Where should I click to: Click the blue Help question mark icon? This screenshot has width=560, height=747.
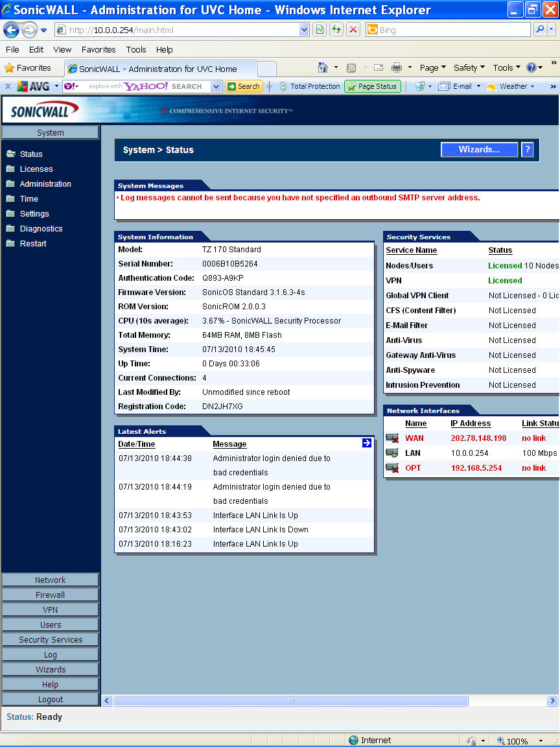(531, 67)
